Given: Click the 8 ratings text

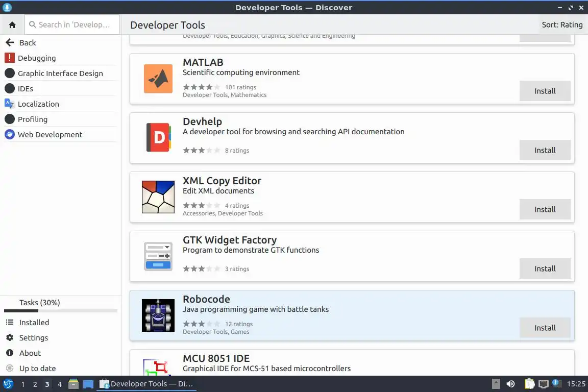Looking at the screenshot, I should [x=237, y=151].
